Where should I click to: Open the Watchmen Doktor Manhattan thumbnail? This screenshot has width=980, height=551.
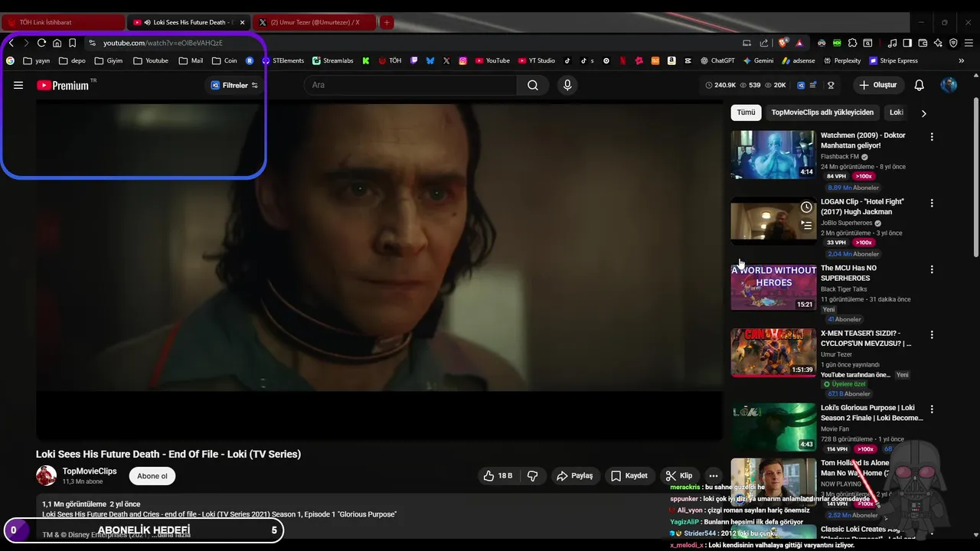[773, 155]
